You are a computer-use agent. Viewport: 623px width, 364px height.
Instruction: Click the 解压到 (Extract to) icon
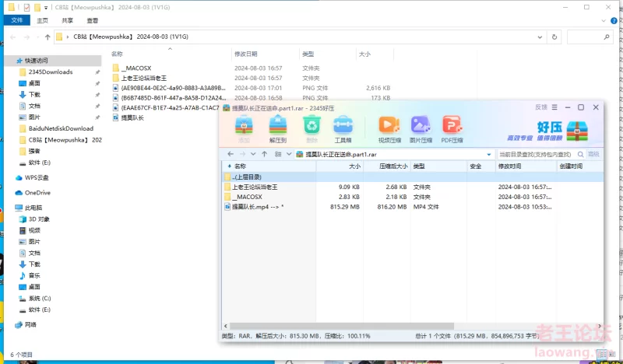[278, 126]
